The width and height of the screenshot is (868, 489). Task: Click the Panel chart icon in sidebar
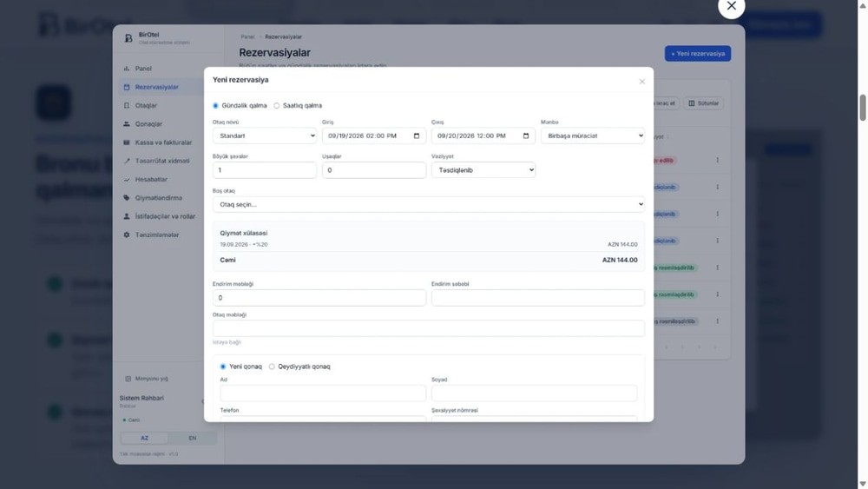tap(127, 69)
